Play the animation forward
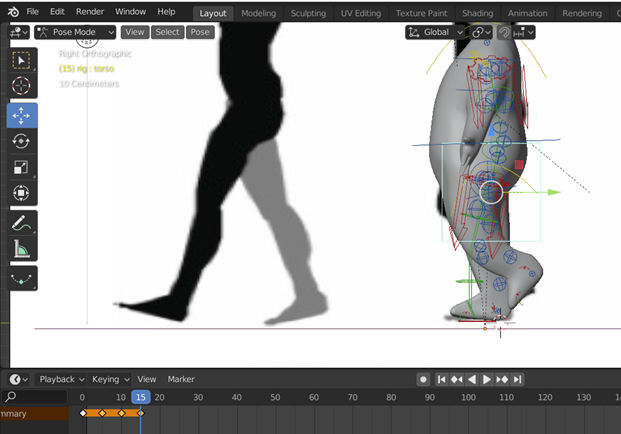Screen dimensions: 621x434 point(487,379)
